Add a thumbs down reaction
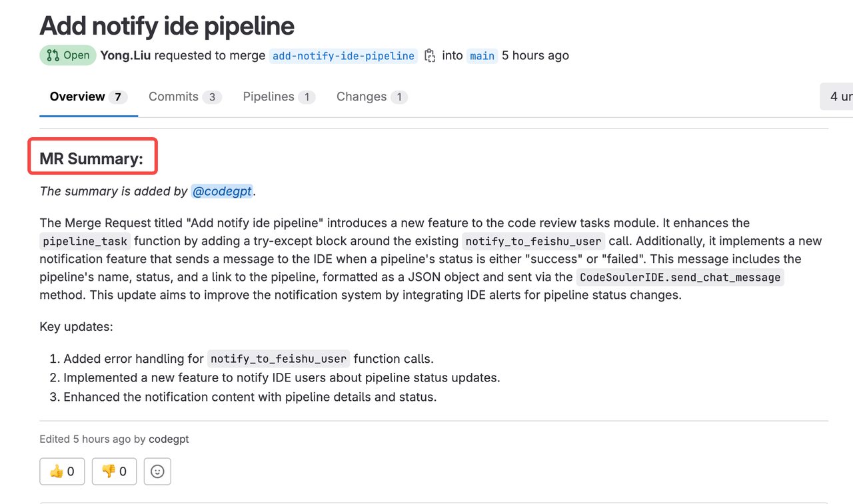 click(114, 471)
